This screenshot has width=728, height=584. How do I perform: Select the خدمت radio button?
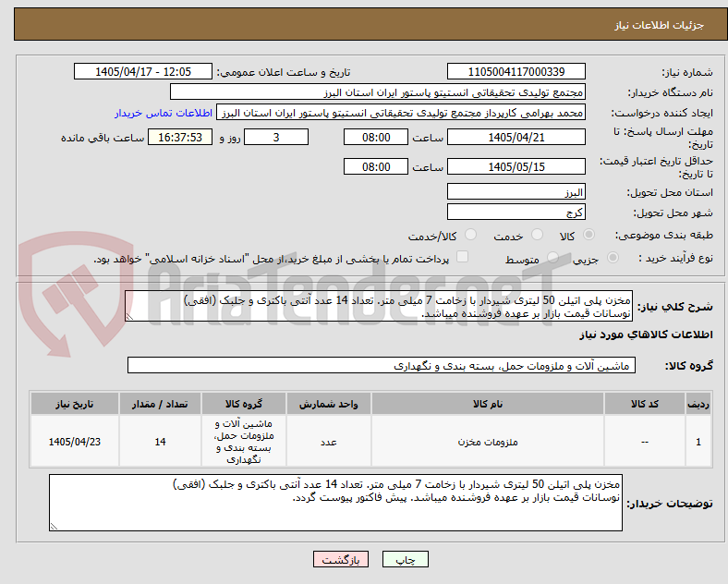coord(537,235)
